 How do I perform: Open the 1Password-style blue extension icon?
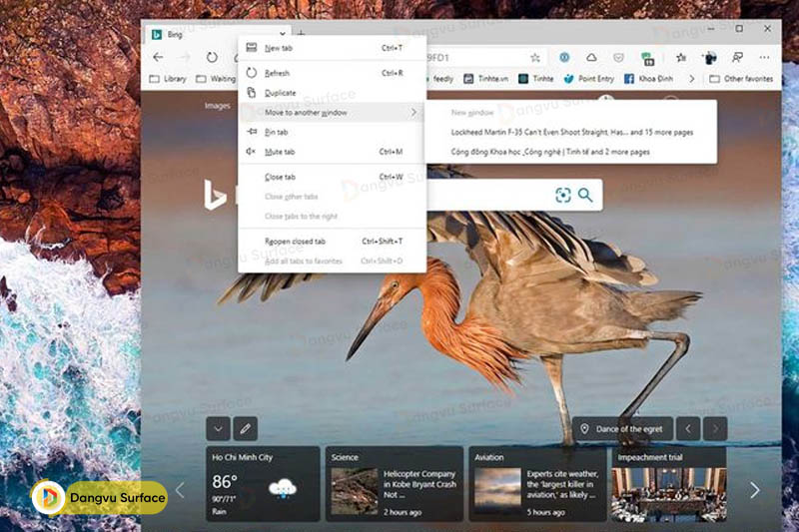tap(564, 58)
